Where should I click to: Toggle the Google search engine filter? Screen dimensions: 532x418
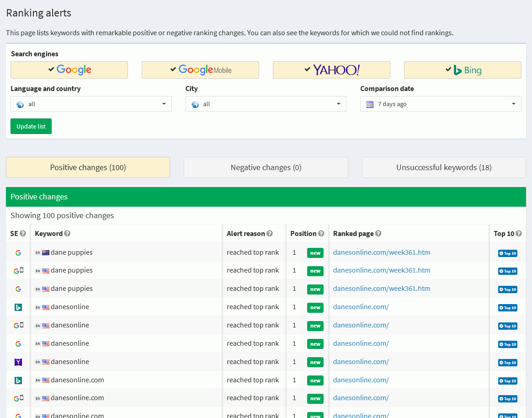pyautogui.click(x=69, y=70)
